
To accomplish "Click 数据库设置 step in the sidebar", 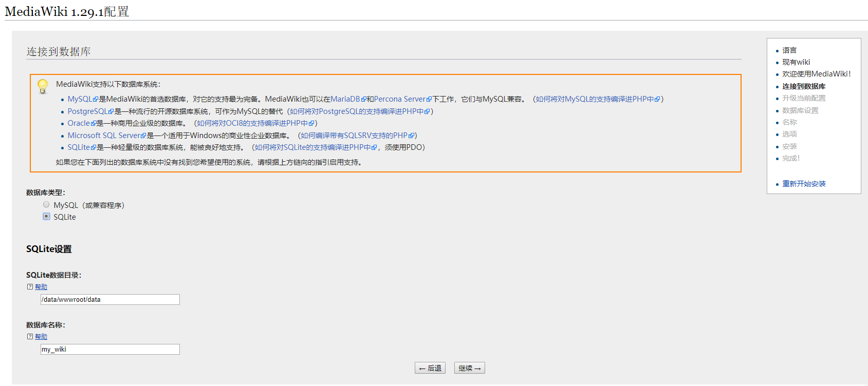I will [800, 110].
